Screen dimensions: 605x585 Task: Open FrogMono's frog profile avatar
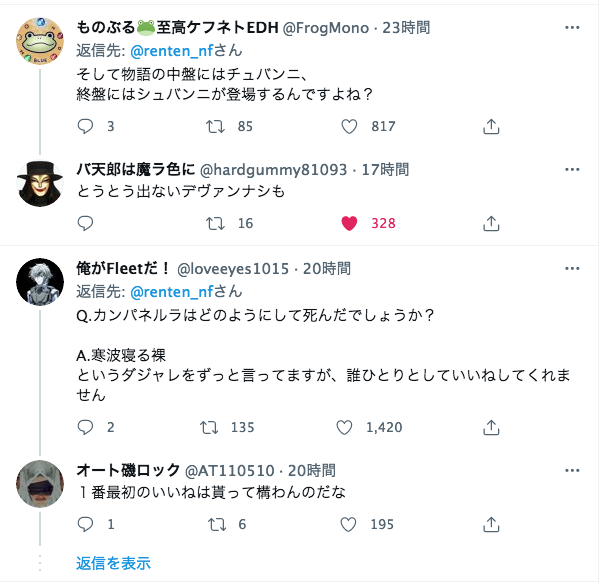[x=42, y=42]
